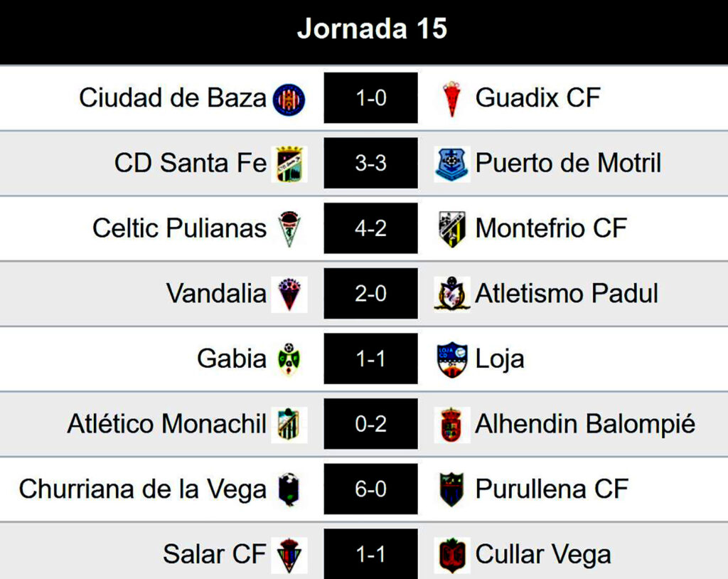Click the Cullar Vega team name
728x579 pixels.
(542, 554)
